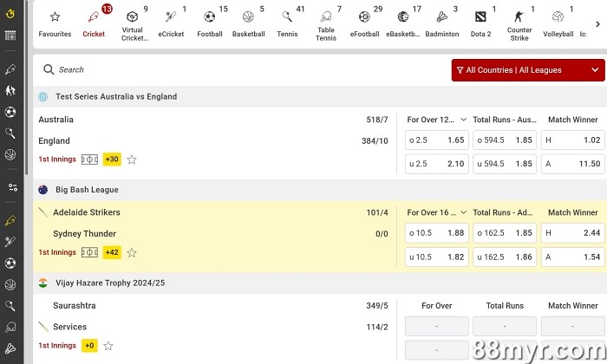Open live pitch tracker for Australia vs England
This screenshot has width=607, height=364.
pyautogui.click(x=89, y=159)
